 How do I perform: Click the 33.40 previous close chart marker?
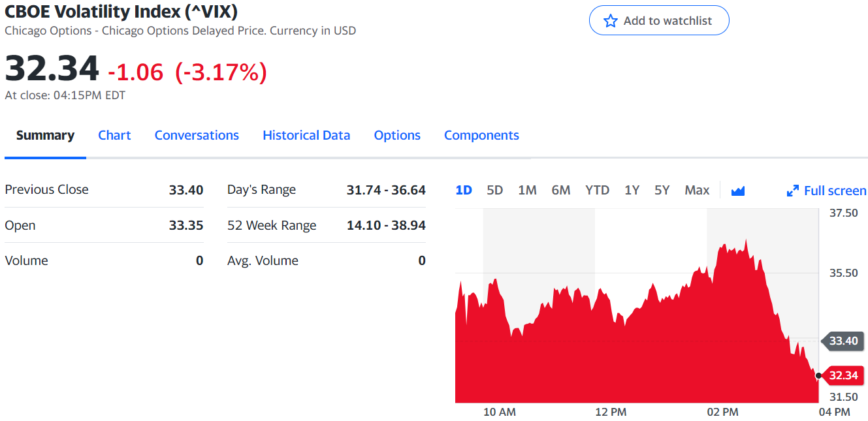[x=842, y=341]
